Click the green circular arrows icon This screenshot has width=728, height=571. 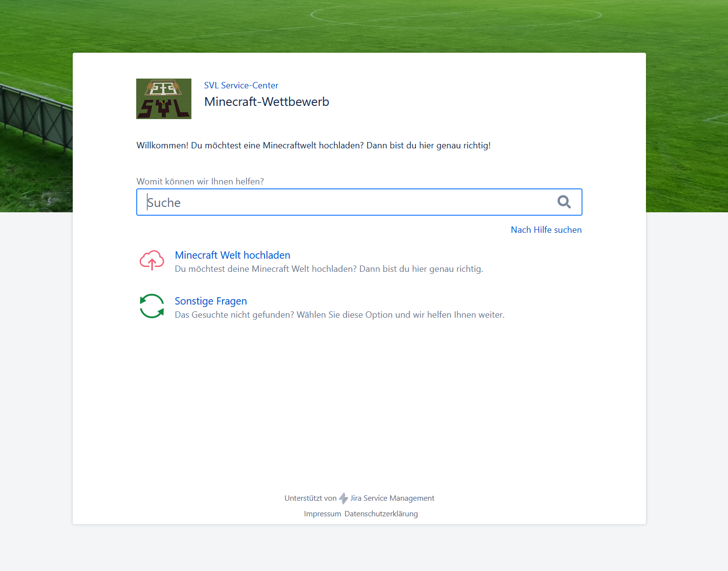coord(152,306)
